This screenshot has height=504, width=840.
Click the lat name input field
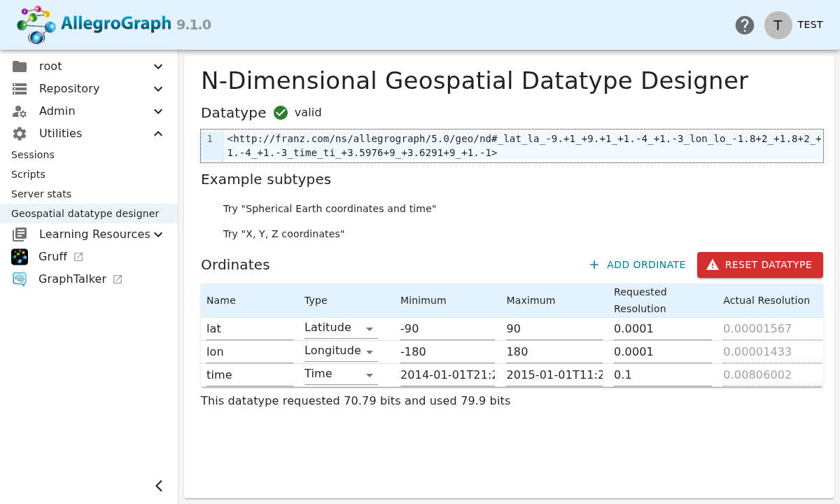point(250,329)
